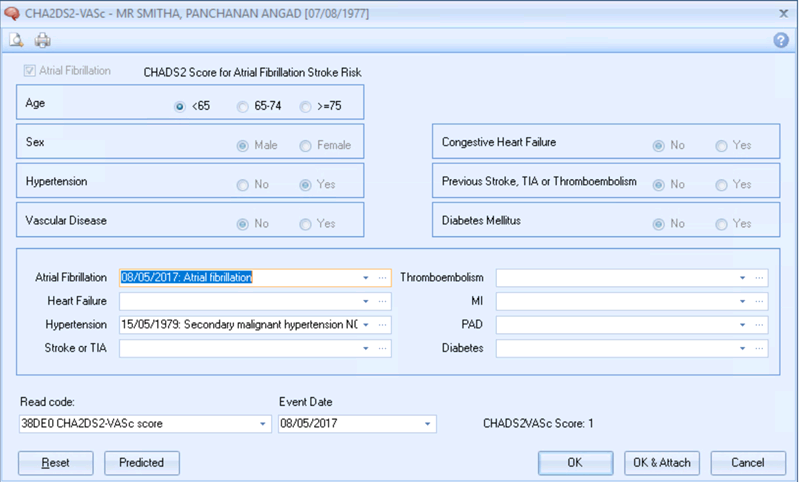
Task: Click the ellipsis button beside PAD field
Action: [x=760, y=325]
